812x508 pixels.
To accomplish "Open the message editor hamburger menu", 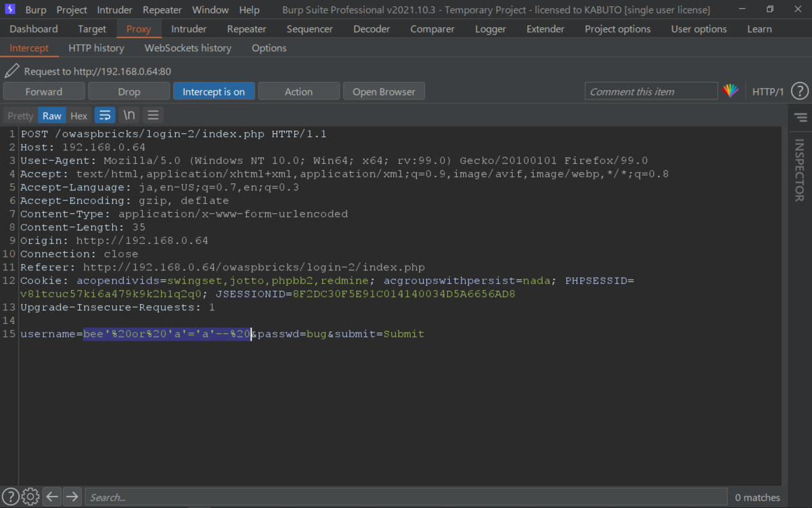I will pos(153,115).
